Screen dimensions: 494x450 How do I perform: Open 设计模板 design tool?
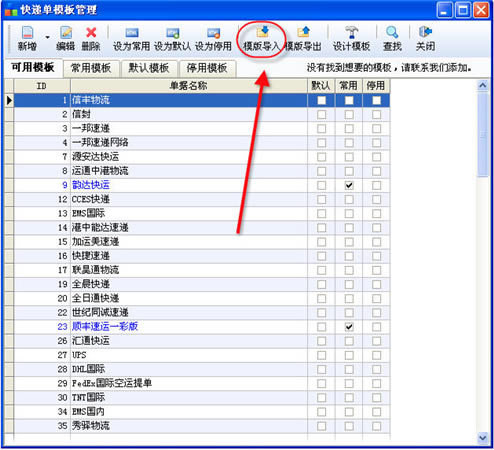[351, 33]
